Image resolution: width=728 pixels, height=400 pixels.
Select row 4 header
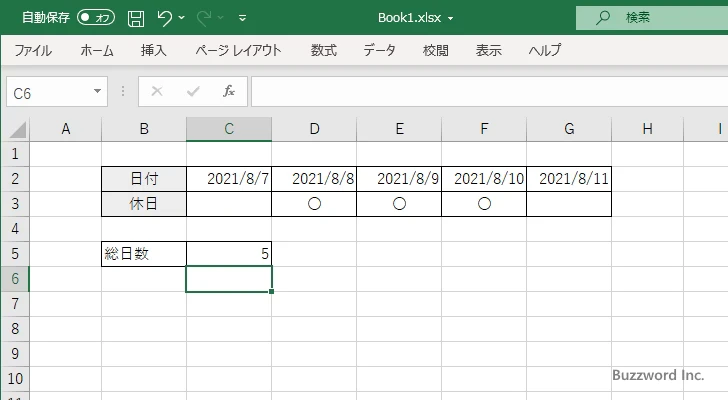(15, 229)
